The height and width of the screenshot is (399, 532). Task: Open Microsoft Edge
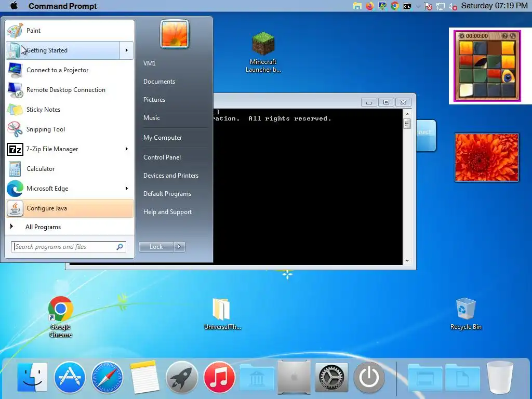coord(63,188)
